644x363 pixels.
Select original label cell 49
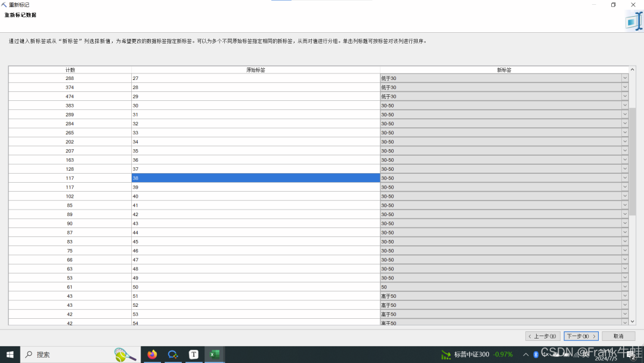[255, 278]
